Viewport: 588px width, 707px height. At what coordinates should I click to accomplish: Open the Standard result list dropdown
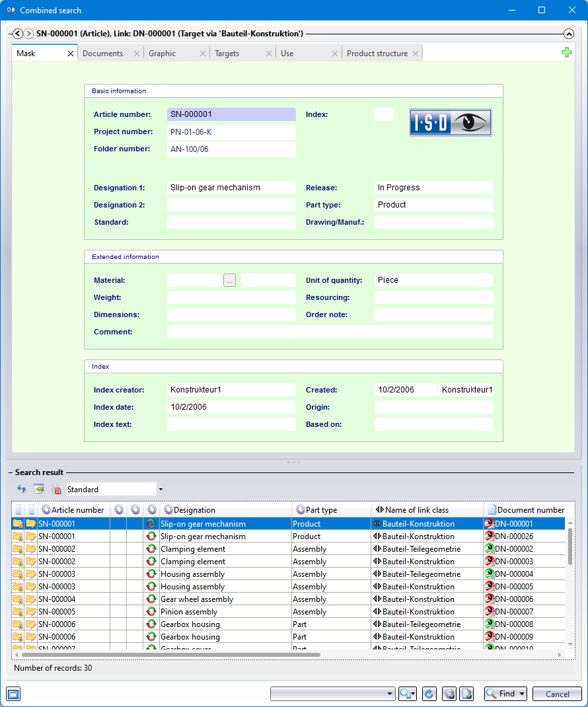coord(161,489)
